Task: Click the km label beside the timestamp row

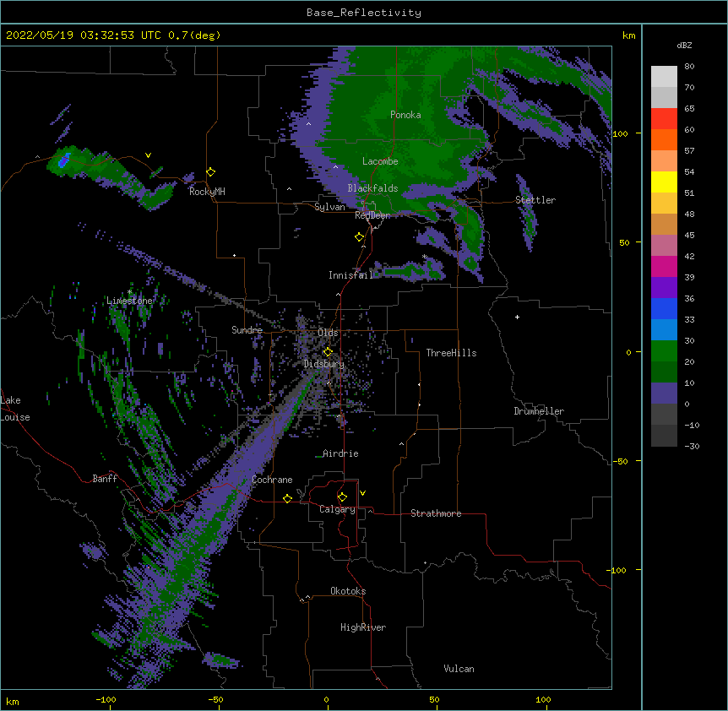Action: tap(628, 35)
